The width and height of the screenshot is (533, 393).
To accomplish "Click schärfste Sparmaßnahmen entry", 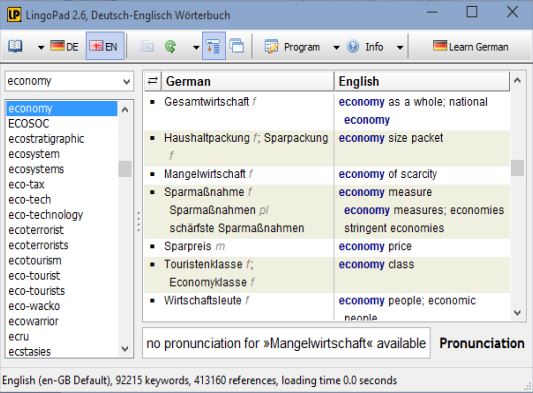I will (x=237, y=228).
